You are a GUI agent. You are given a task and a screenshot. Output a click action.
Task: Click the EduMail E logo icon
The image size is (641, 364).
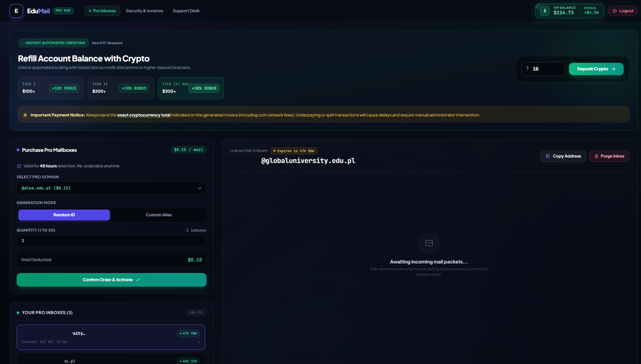point(16,11)
